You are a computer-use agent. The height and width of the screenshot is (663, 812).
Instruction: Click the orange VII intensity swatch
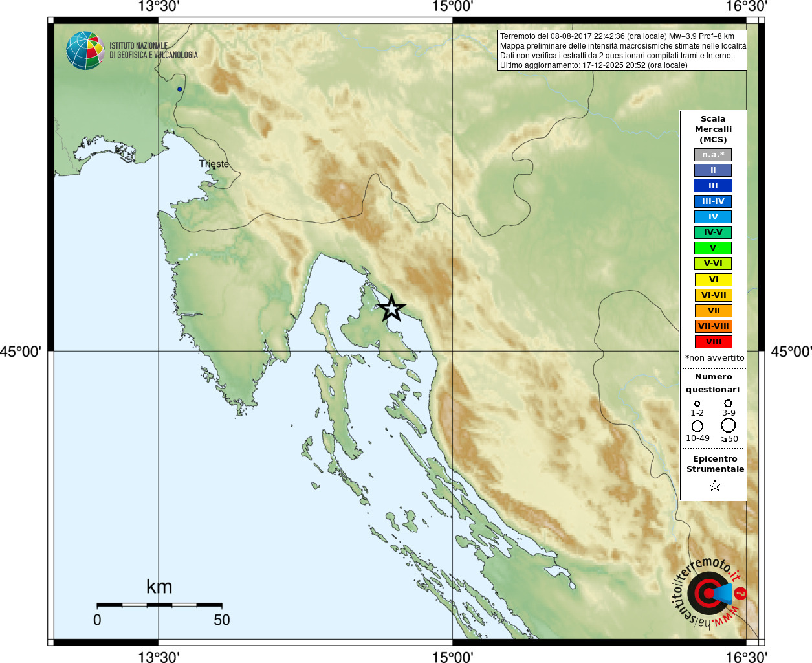tap(713, 311)
